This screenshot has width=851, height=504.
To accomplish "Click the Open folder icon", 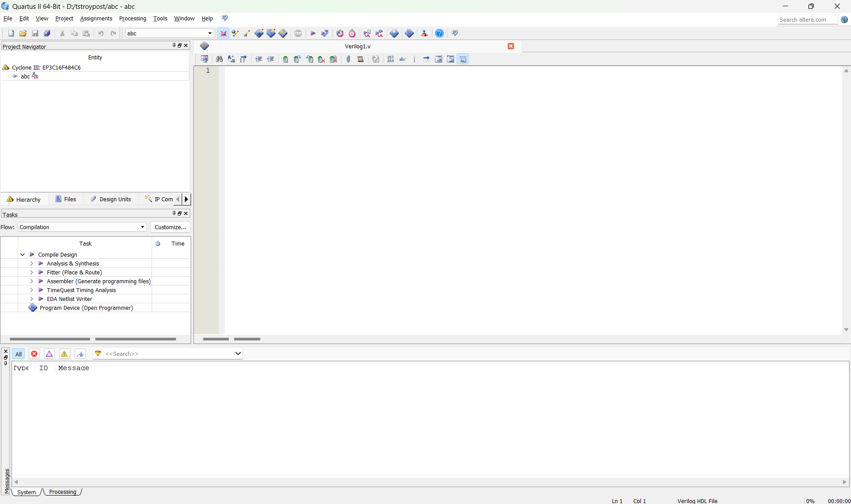I will tap(23, 33).
